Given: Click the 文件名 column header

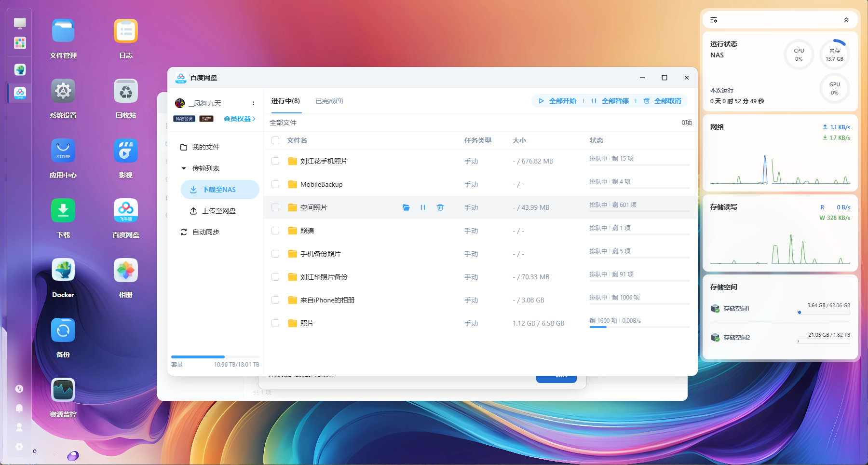Looking at the screenshot, I should click(297, 140).
